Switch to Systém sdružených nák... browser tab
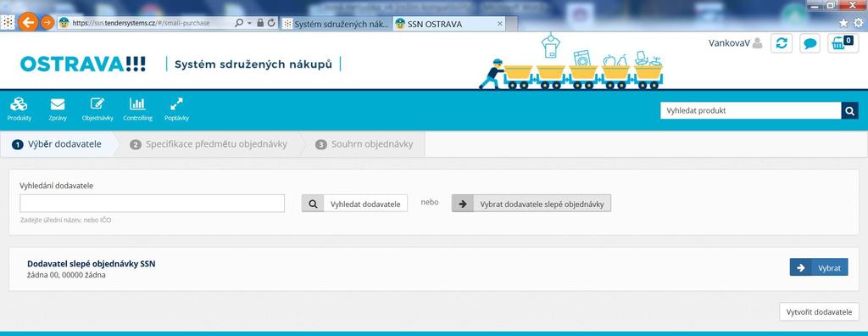 tap(336, 24)
